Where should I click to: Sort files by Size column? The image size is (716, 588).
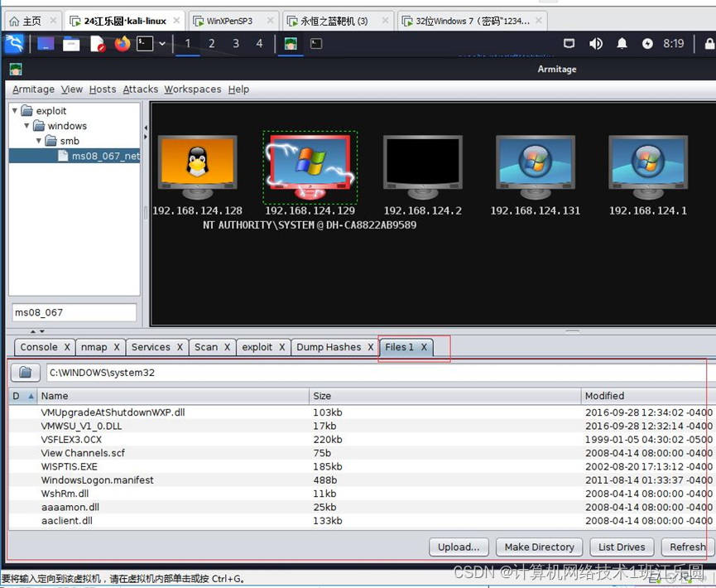445,396
